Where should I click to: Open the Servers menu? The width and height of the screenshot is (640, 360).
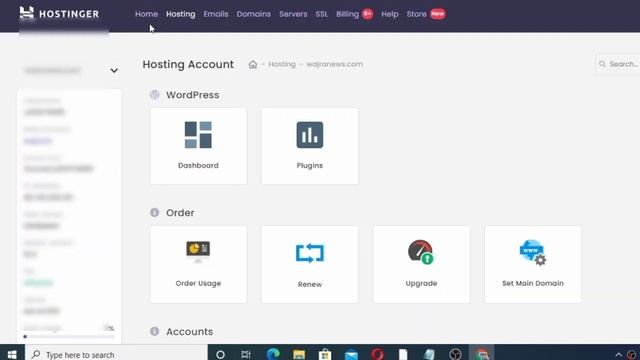(293, 14)
